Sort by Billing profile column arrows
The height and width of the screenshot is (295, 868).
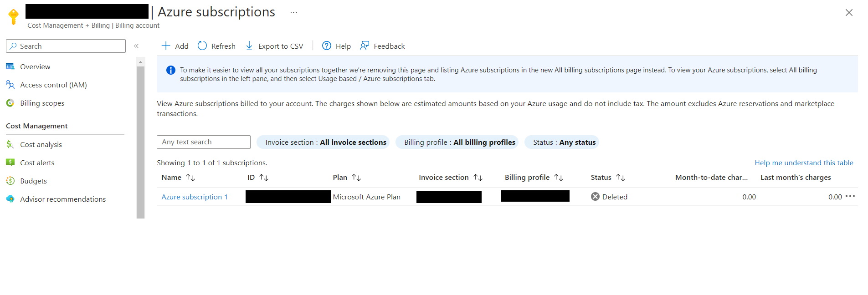(x=559, y=178)
